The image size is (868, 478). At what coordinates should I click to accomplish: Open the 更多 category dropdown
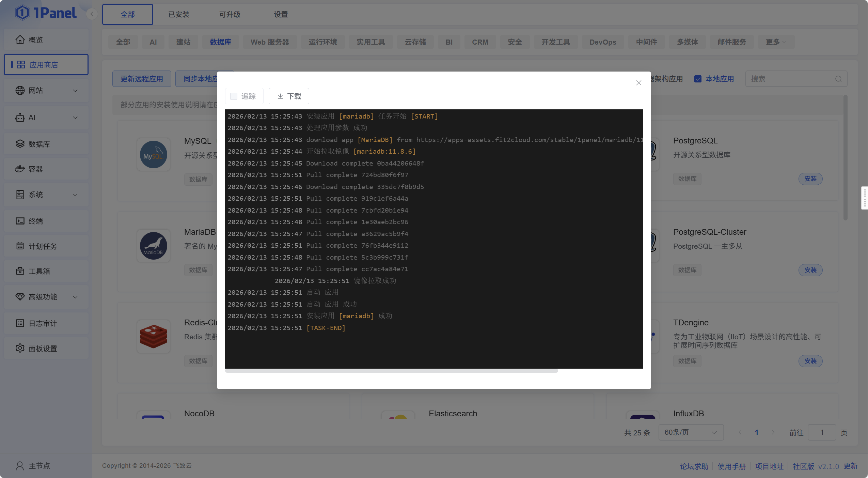tap(776, 42)
